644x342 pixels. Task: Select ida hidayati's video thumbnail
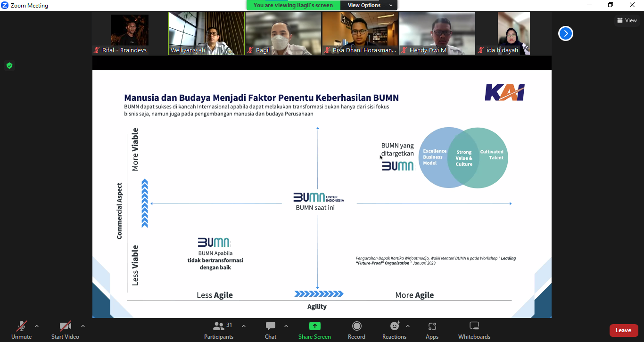tap(513, 33)
